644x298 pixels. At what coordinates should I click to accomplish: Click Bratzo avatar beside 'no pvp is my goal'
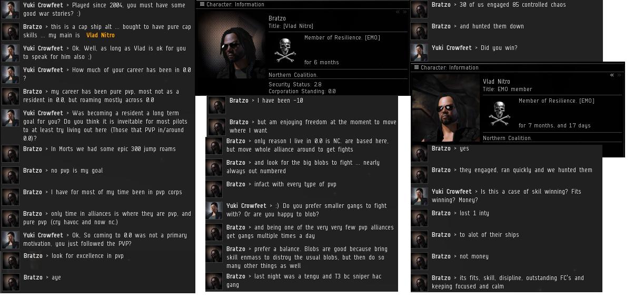(x=11, y=175)
